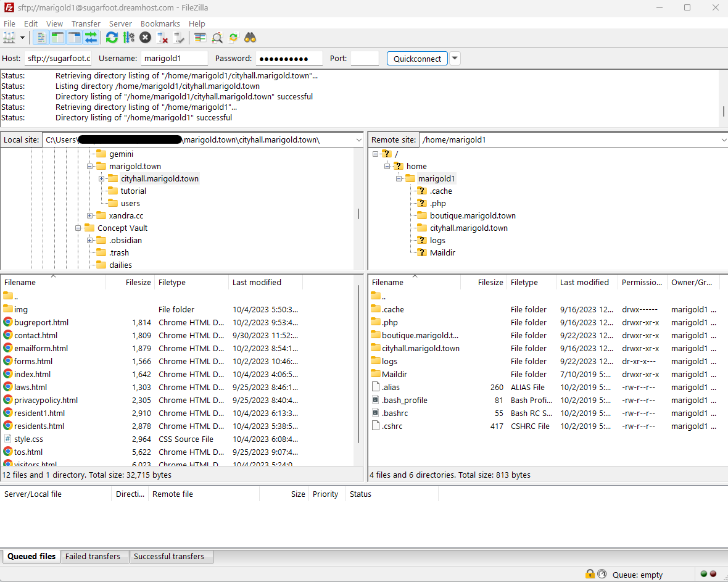Disconnect from the current server
Screen dimensions: 728x582
click(162, 38)
